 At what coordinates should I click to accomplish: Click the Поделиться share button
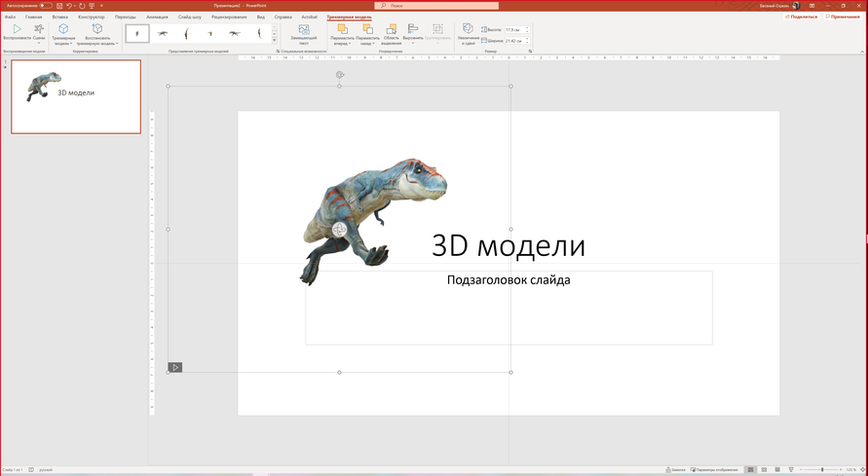pyautogui.click(x=803, y=17)
